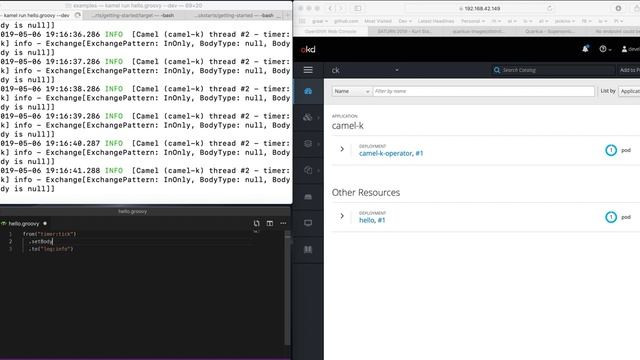Open the hello deployment link
Screen dimensions: 640x360
[x=367, y=220]
